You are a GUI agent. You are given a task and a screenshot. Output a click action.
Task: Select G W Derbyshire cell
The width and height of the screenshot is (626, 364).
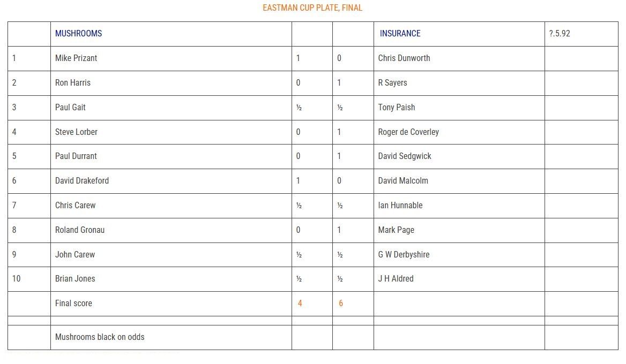459,255
